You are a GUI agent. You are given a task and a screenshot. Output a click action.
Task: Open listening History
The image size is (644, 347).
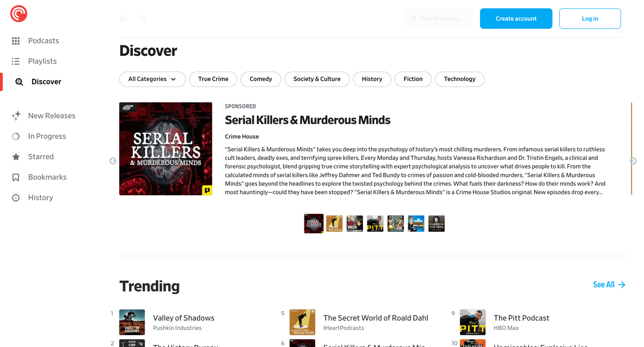pos(40,198)
